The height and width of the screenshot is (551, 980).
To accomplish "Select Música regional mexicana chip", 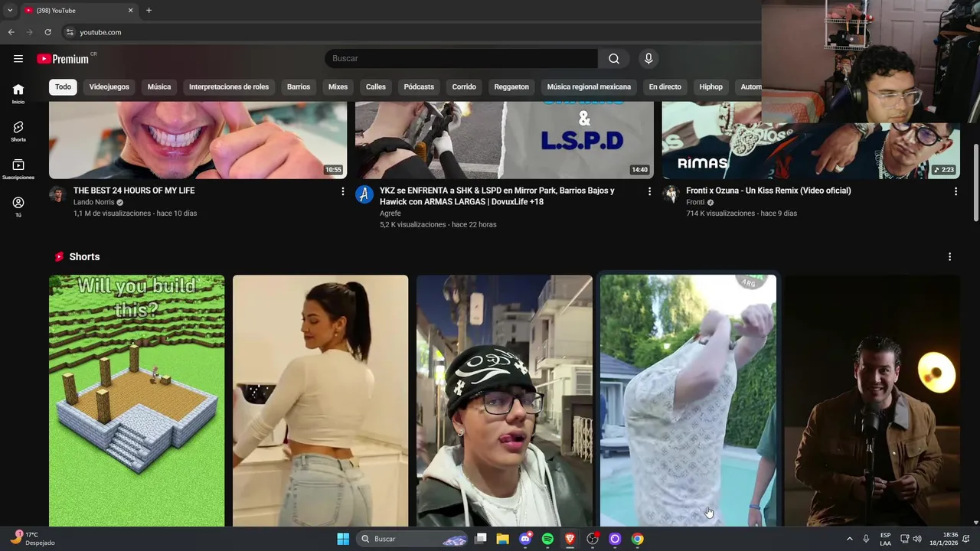I will pos(589,86).
